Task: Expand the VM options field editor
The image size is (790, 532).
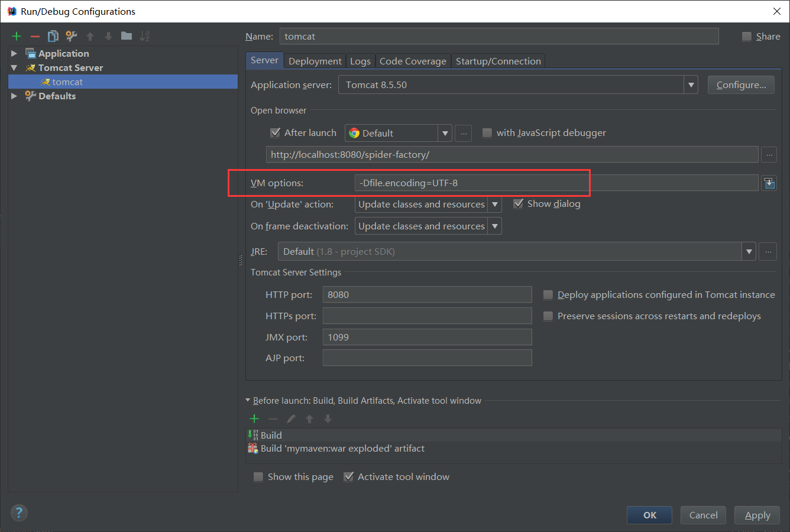Action: tap(769, 183)
